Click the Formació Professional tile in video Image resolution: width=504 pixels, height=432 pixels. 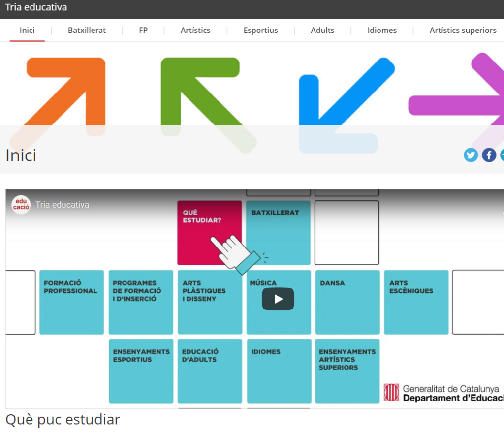pos(71,302)
